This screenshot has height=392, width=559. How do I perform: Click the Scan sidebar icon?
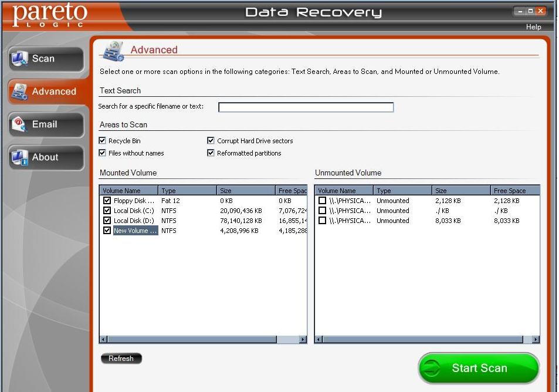(20, 59)
